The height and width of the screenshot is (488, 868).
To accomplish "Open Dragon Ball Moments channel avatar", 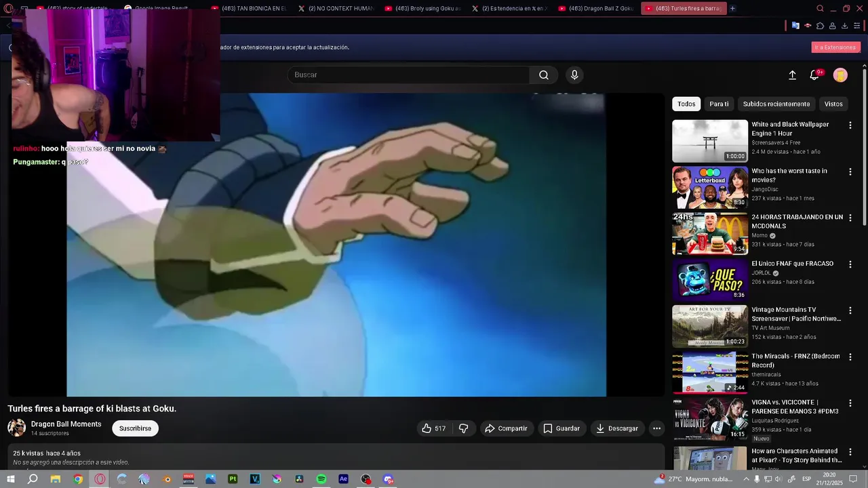I will point(16,428).
